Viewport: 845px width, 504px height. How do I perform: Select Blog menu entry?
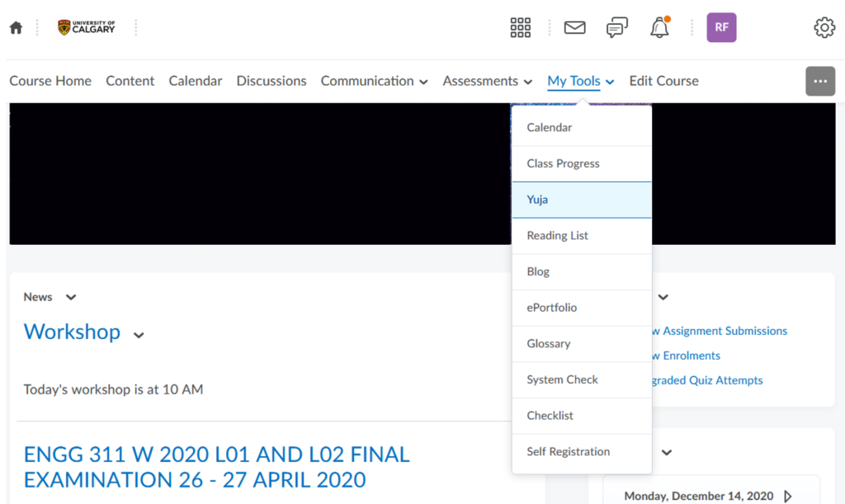coord(582,272)
